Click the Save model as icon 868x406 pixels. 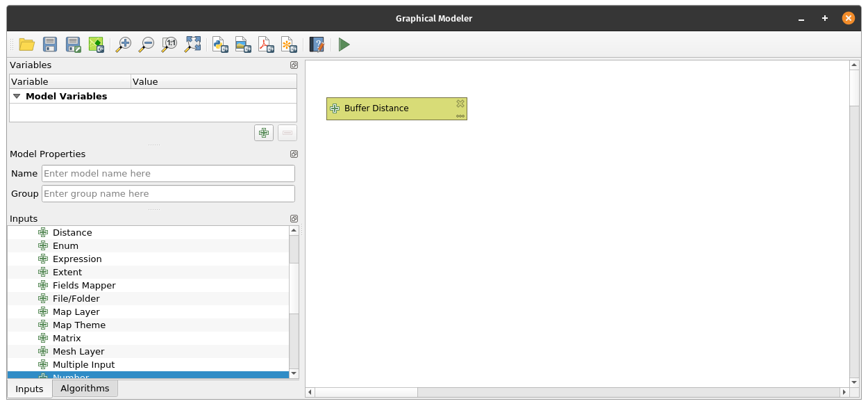[73, 45]
